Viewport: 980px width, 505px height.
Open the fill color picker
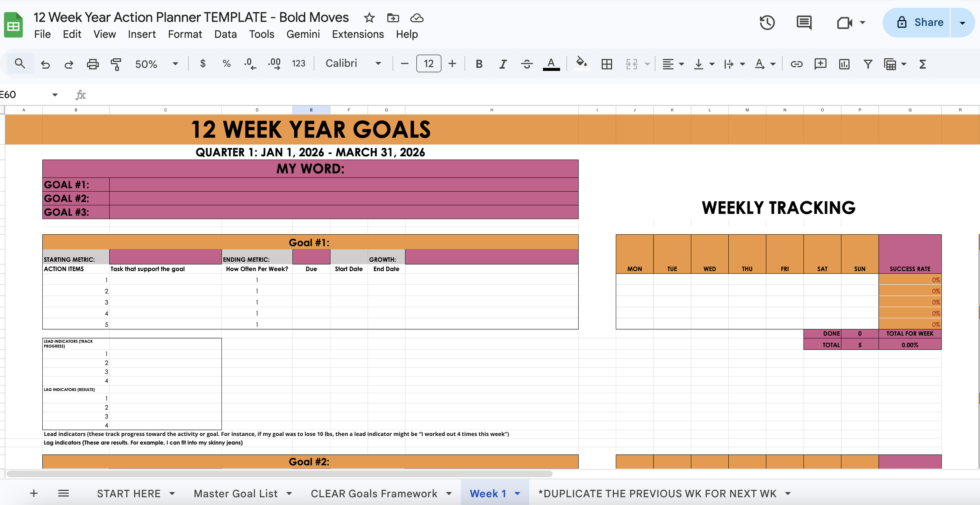click(x=582, y=63)
